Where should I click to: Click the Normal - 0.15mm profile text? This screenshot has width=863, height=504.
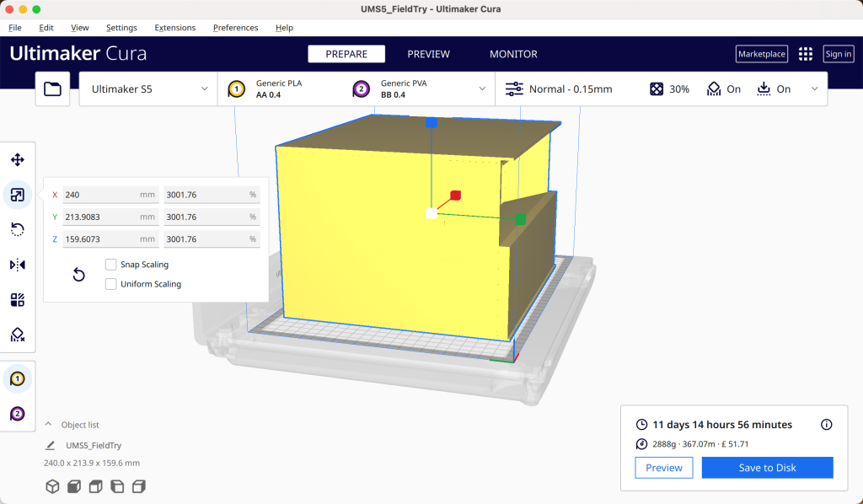[571, 89]
